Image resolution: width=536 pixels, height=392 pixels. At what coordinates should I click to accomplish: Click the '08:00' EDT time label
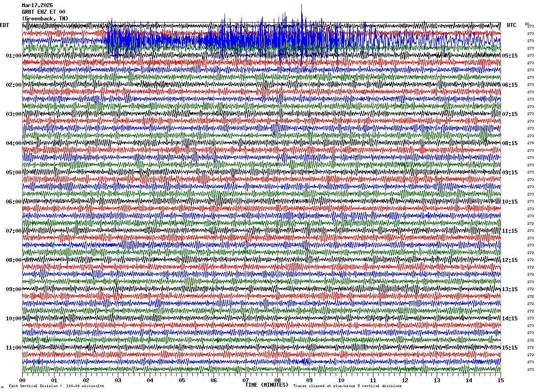[14, 260]
